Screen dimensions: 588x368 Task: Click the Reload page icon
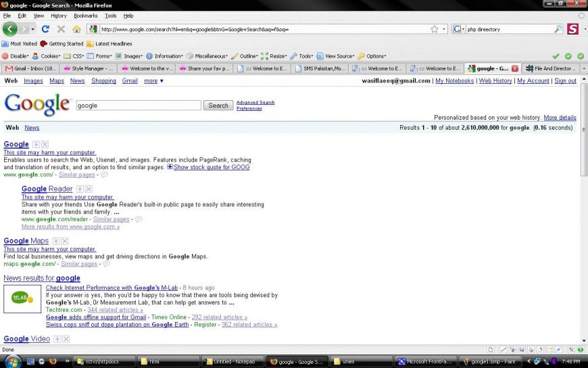click(45, 29)
